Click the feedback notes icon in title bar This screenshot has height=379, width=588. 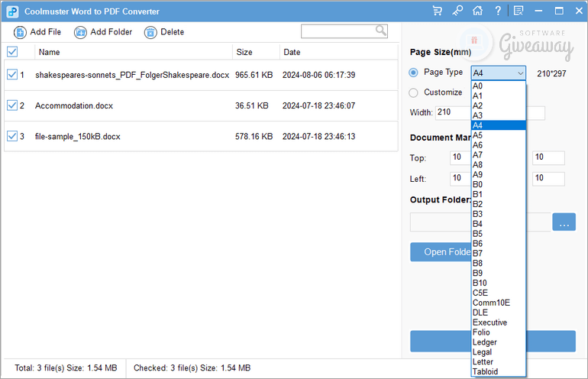(519, 11)
